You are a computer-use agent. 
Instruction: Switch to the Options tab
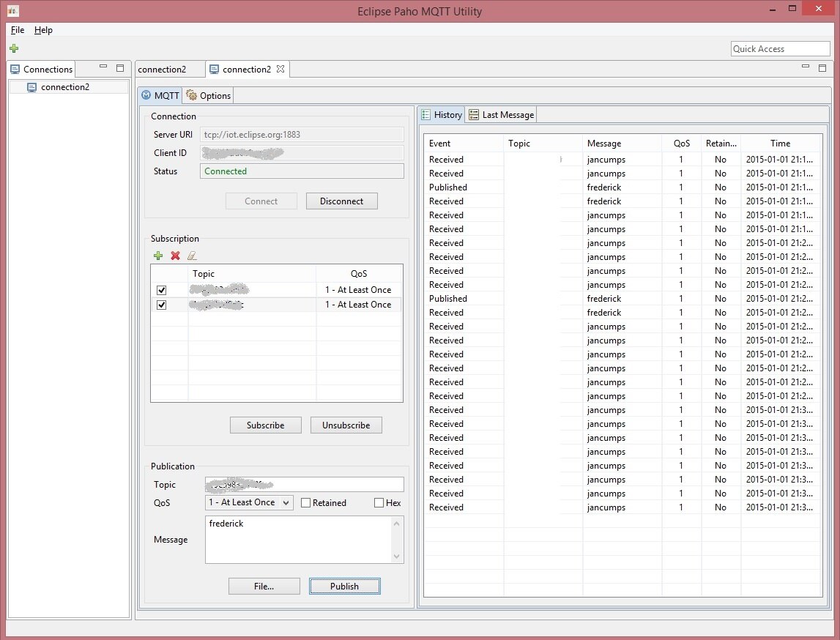coord(209,96)
